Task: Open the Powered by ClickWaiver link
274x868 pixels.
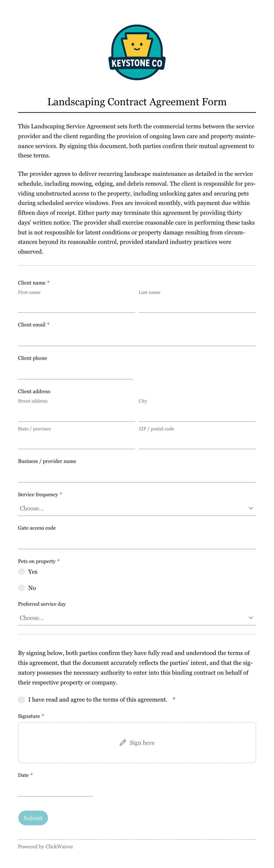Action: [46, 846]
